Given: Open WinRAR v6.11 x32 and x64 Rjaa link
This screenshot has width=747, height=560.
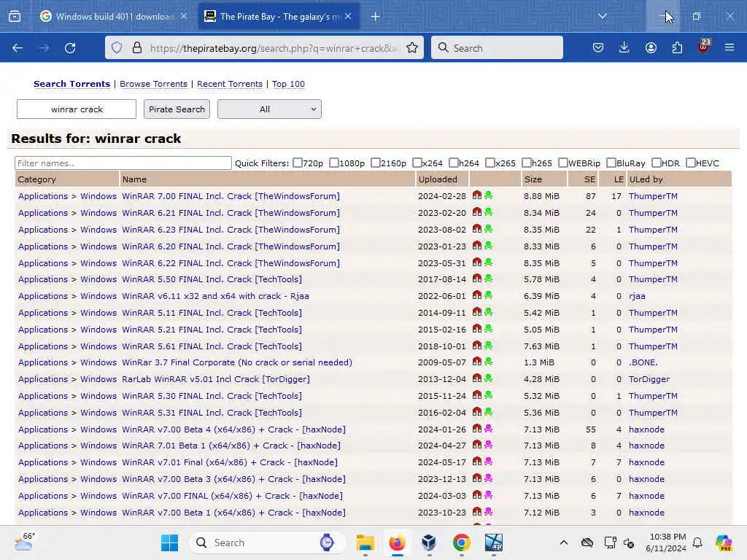Looking at the screenshot, I should pyautogui.click(x=215, y=296).
